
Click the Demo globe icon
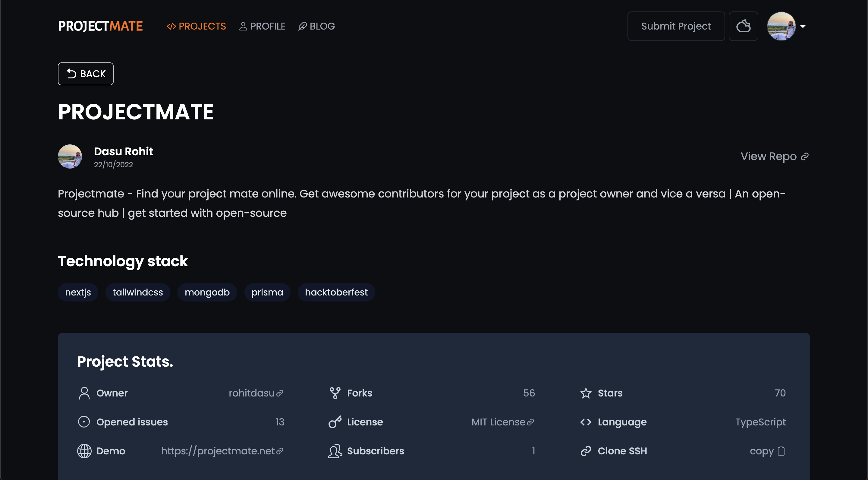(84, 451)
